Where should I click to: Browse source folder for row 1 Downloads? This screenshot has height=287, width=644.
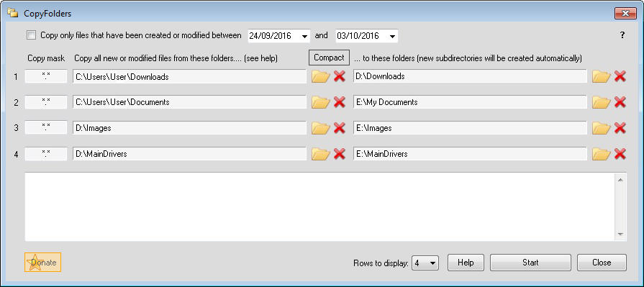click(x=321, y=76)
